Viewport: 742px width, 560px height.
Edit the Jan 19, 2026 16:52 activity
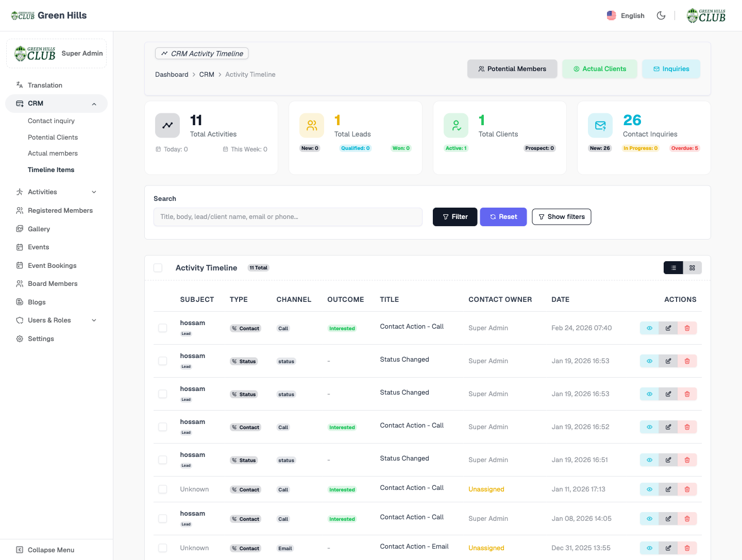668,427
